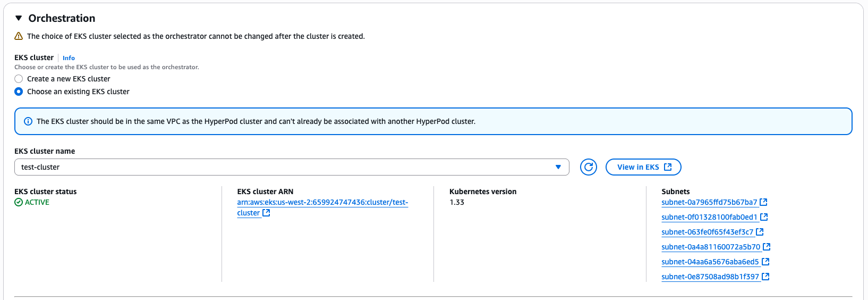Collapse the Orchestration section triangle

19,18
